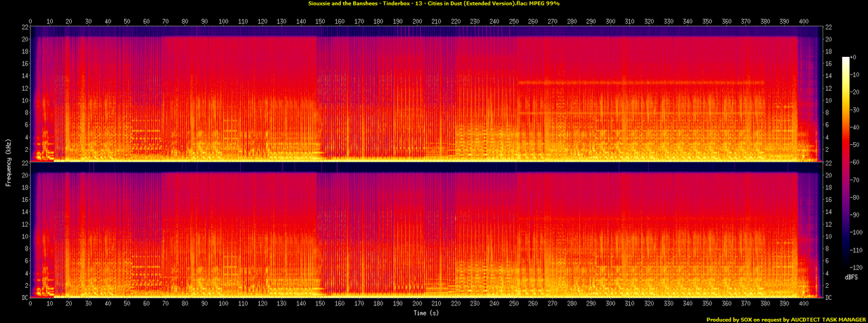Image resolution: width=868 pixels, height=323 pixels.
Task: Click "350" on the top time axis
Action: [707, 21]
